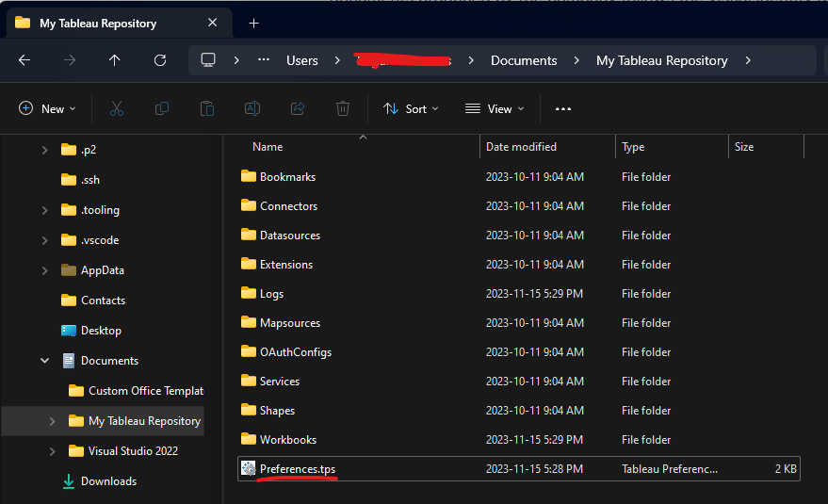
Task: Open the Workbooks folder
Action: point(287,439)
